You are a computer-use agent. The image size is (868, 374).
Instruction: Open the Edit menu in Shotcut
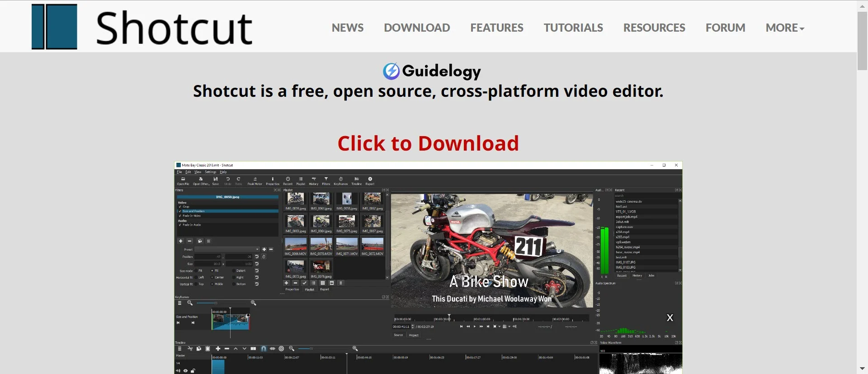[188, 172]
